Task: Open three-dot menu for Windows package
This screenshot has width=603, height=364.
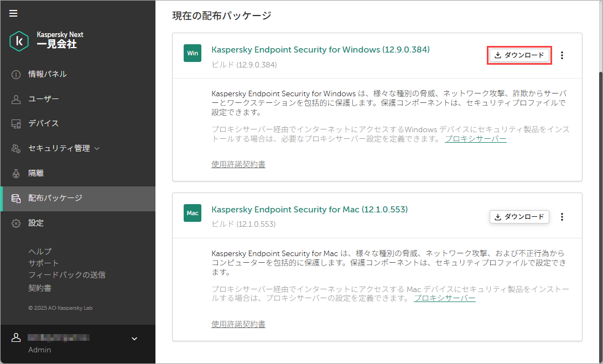Action: point(562,55)
